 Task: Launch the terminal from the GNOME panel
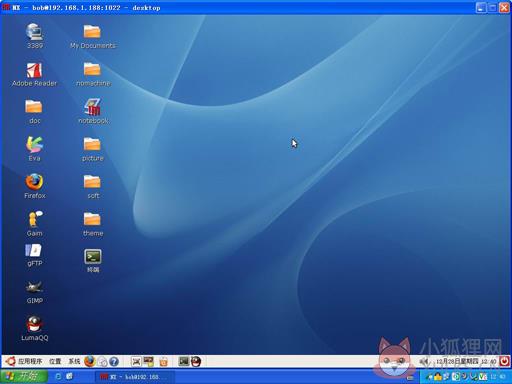[x=184, y=361]
